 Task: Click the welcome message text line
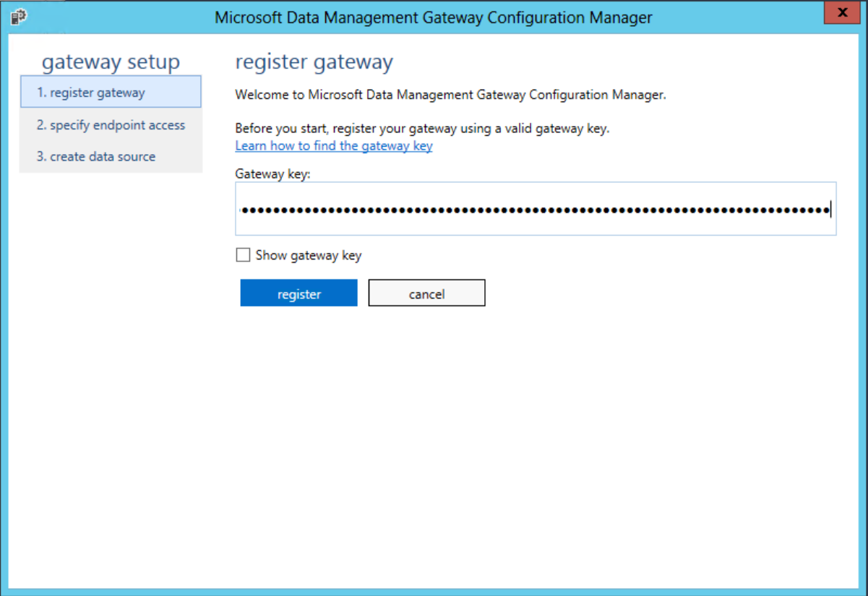(x=450, y=94)
